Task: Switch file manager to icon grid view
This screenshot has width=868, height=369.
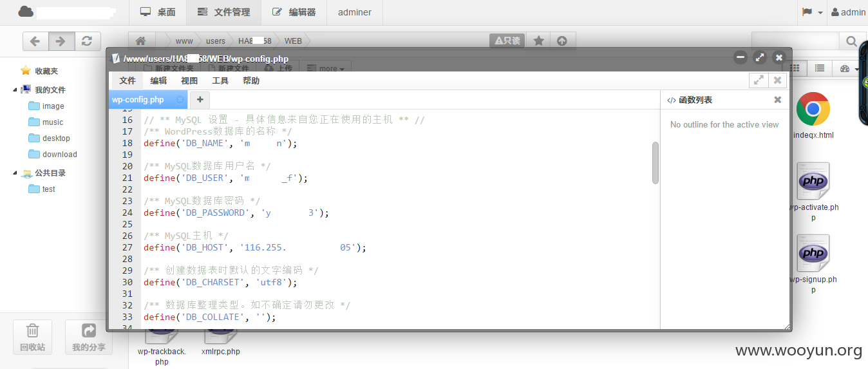Action: pyautogui.click(x=795, y=68)
